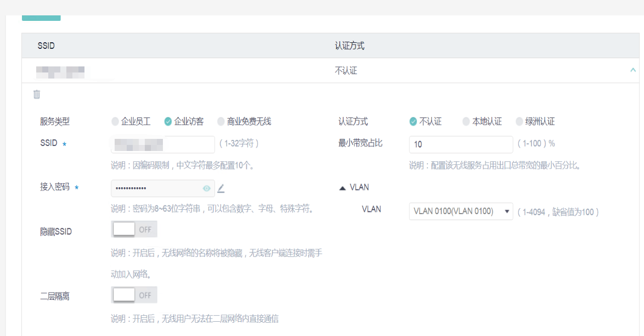Focus the 最小带宽占比 input field

point(461,144)
